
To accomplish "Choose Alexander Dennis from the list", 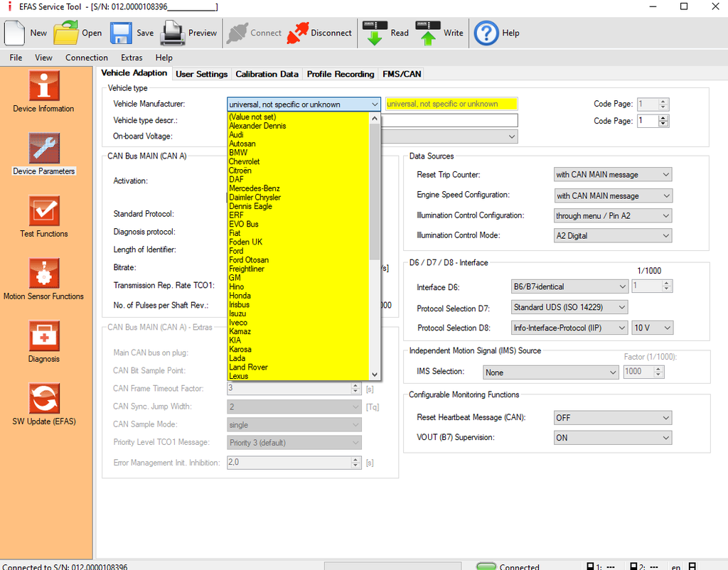I will 298,126.
